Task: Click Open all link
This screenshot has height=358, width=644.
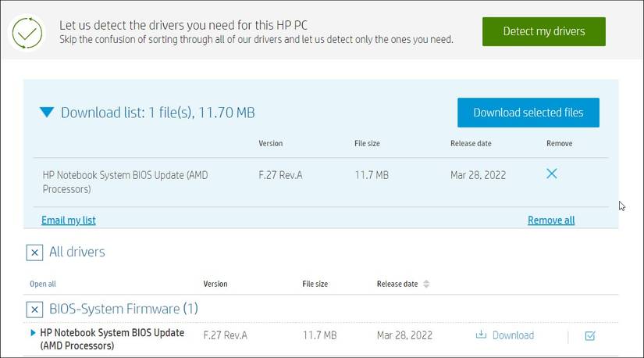Action: click(x=43, y=284)
